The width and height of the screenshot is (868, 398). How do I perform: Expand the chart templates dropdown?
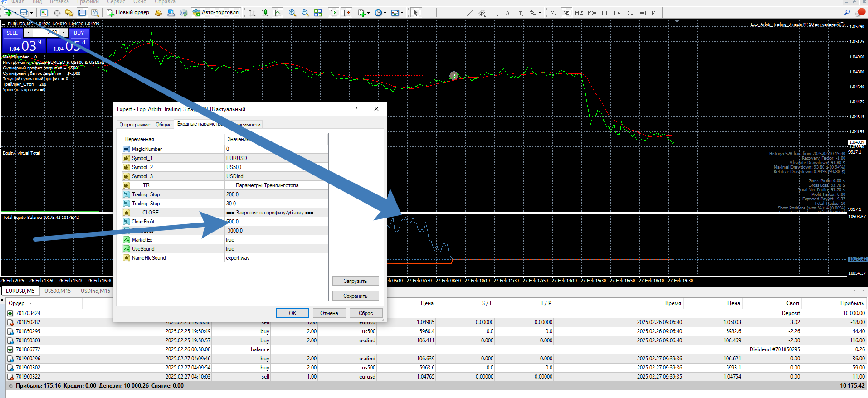(x=397, y=13)
